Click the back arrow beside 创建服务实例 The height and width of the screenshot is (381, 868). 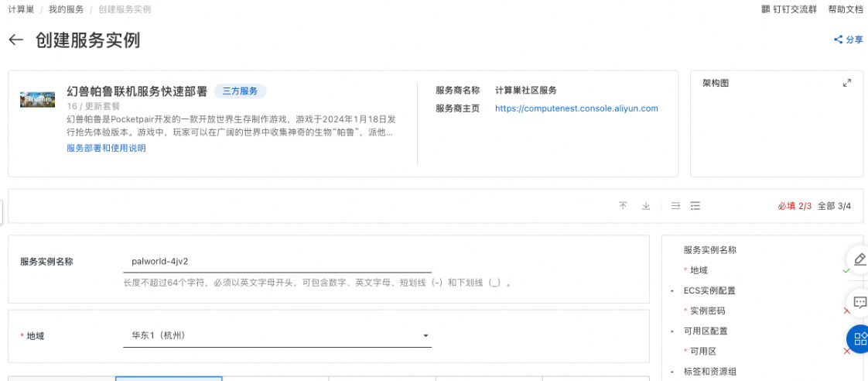16,40
